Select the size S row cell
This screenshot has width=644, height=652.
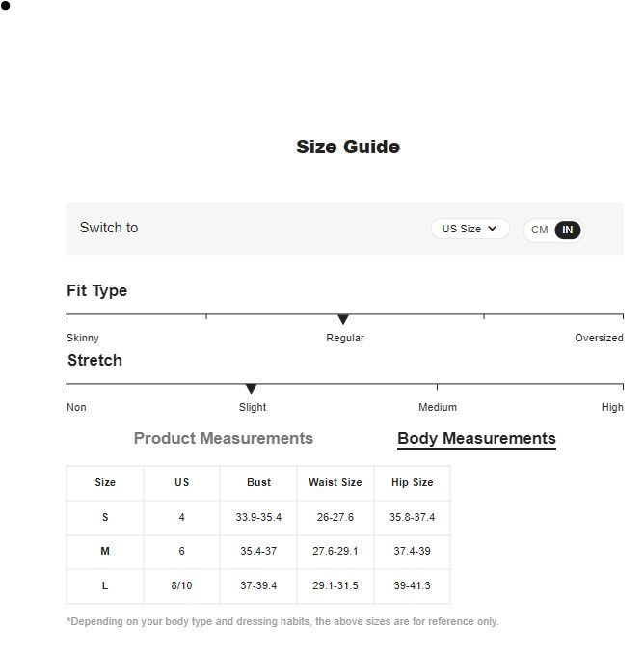click(x=105, y=517)
